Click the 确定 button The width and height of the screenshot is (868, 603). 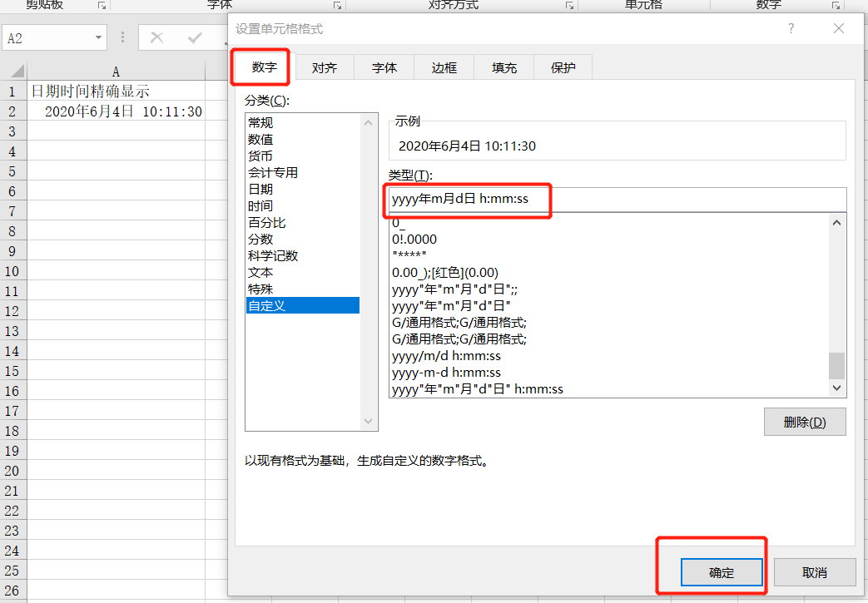[x=722, y=572]
